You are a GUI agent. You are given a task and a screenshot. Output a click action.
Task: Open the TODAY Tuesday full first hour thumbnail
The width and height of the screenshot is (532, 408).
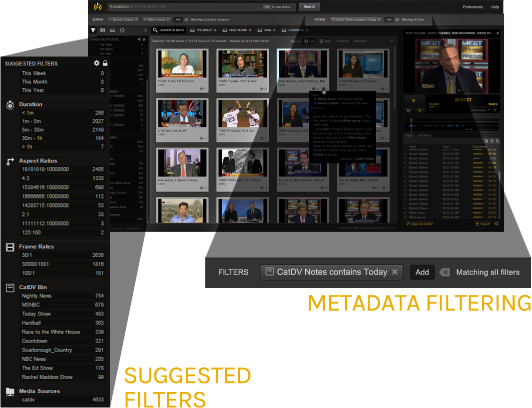tap(242, 64)
